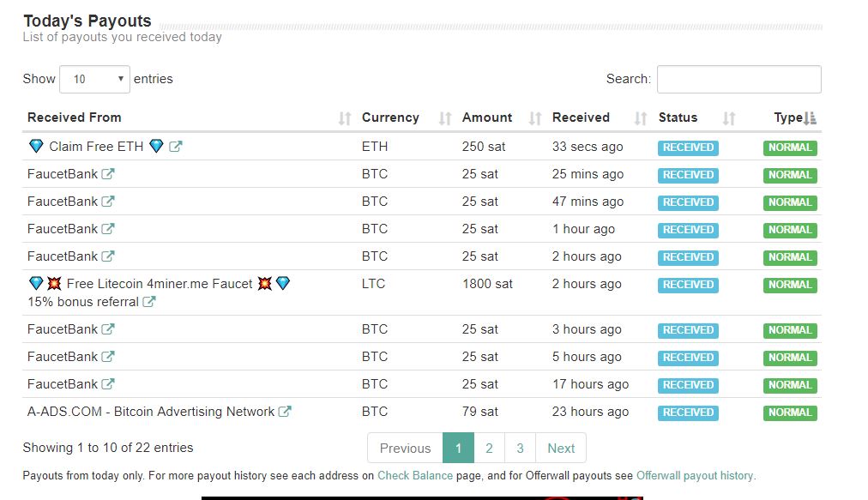Open external link icon for FaucetBank 5 hours ago

tap(108, 357)
